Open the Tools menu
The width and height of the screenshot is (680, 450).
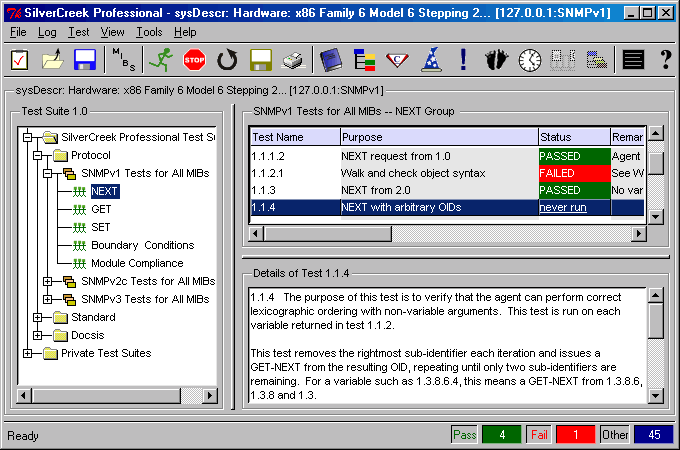tap(149, 32)
